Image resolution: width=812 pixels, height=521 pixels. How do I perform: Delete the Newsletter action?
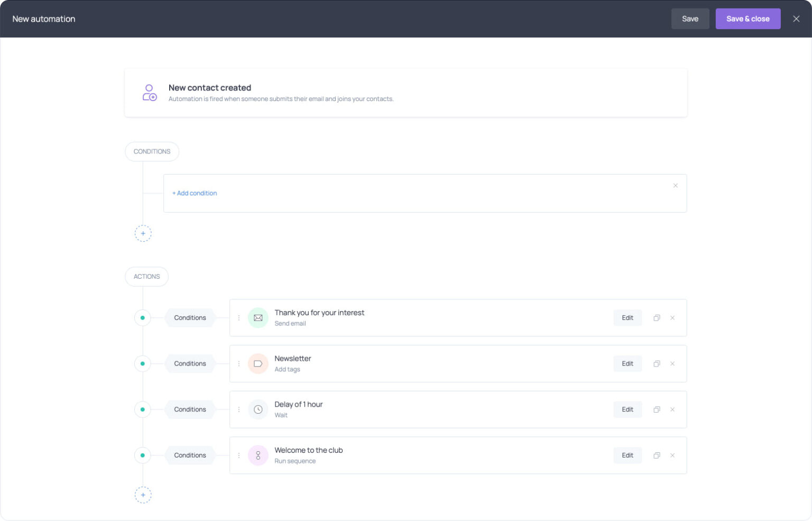(672, 363)
